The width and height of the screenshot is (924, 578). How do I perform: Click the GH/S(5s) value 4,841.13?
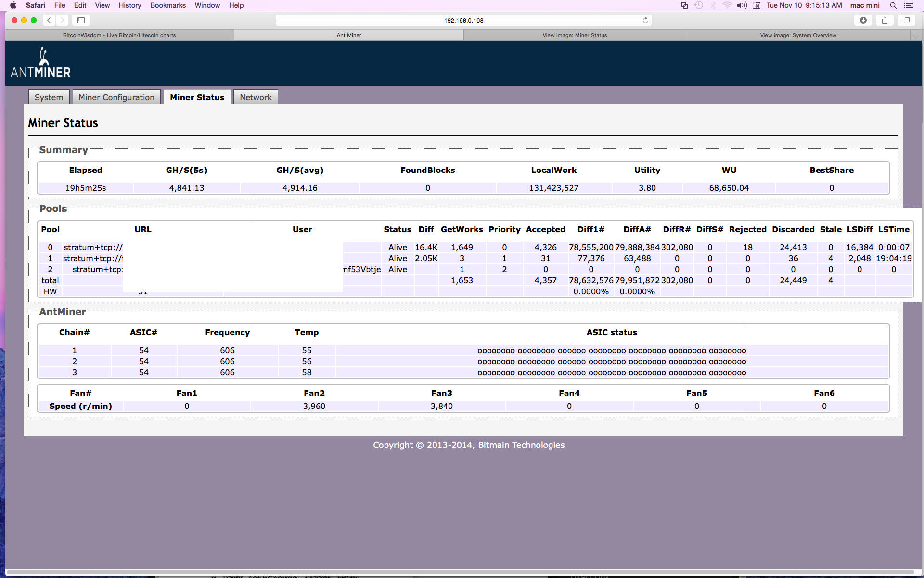pos(187,188)
